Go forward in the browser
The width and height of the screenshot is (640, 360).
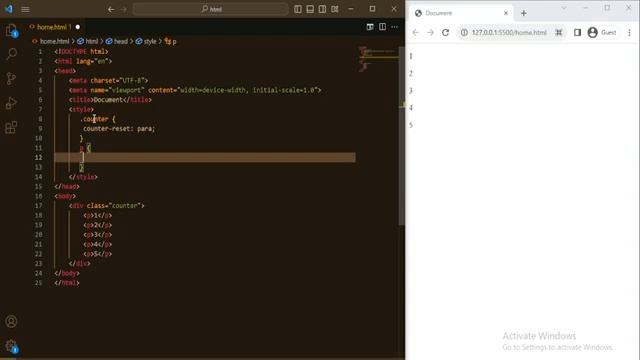coord(430,33)
